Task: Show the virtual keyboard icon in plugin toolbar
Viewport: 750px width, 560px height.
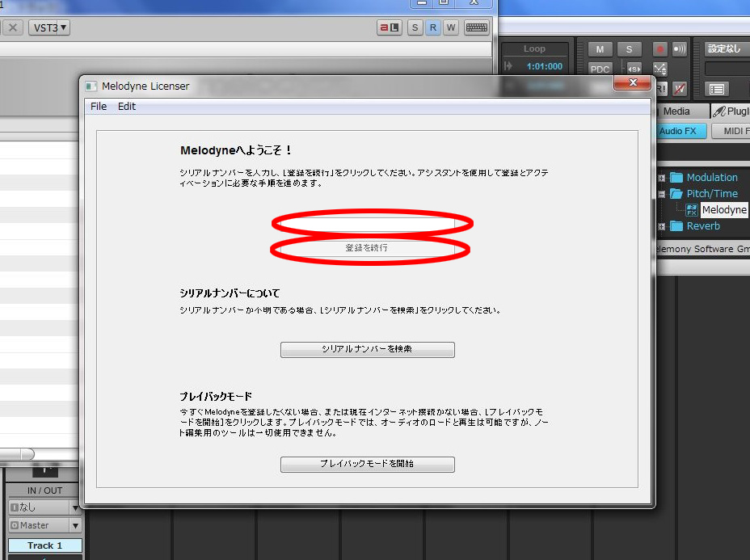Action: (x=476, y=27)
